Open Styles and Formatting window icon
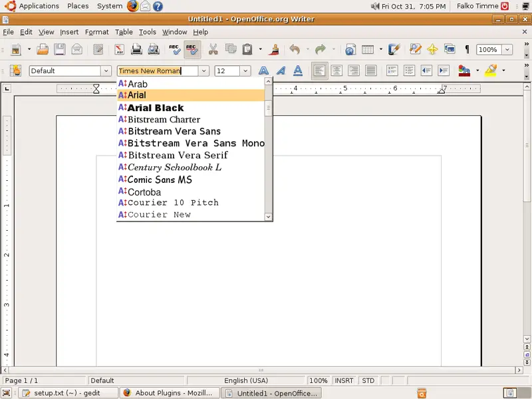Image resolution: width=532 pixels, height=399 pixels. [15, 70]
